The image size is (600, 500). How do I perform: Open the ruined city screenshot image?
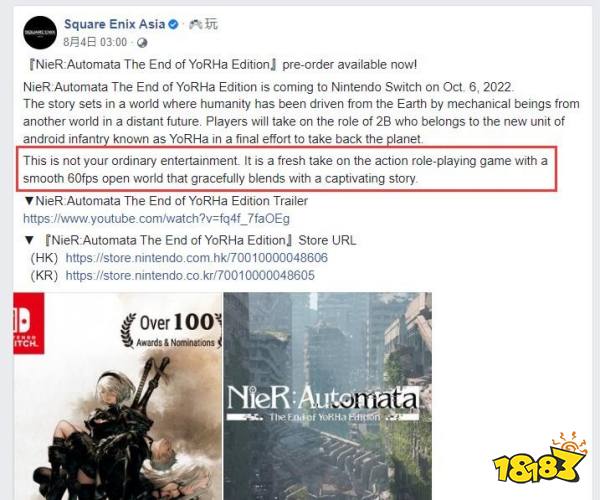click(x=328, y=396)
